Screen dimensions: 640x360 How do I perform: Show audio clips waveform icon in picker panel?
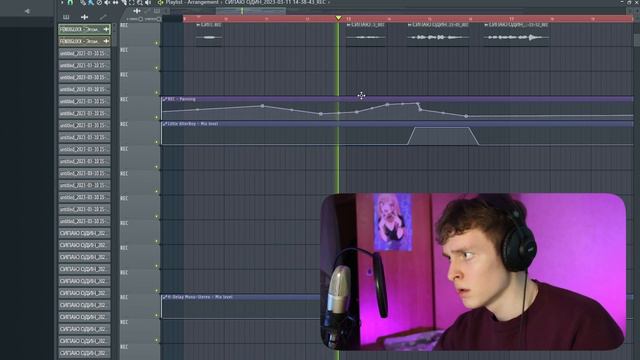(x=84, y=17)
